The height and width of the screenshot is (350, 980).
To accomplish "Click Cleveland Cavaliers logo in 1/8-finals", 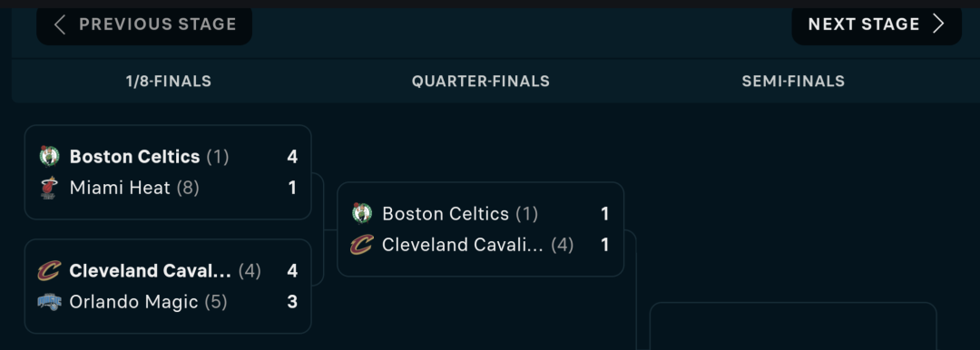I will coord(49,271).
